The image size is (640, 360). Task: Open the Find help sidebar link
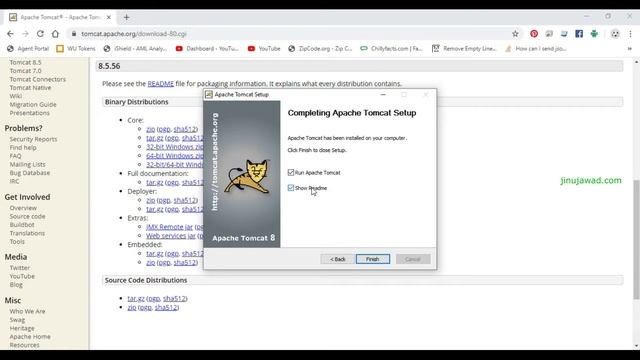23,147
